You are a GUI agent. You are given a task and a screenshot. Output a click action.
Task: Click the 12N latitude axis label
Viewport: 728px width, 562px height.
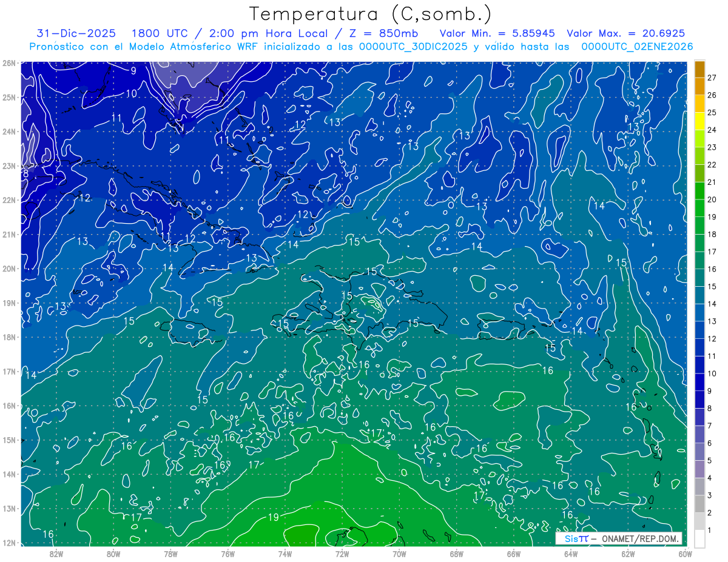[9, 542]
